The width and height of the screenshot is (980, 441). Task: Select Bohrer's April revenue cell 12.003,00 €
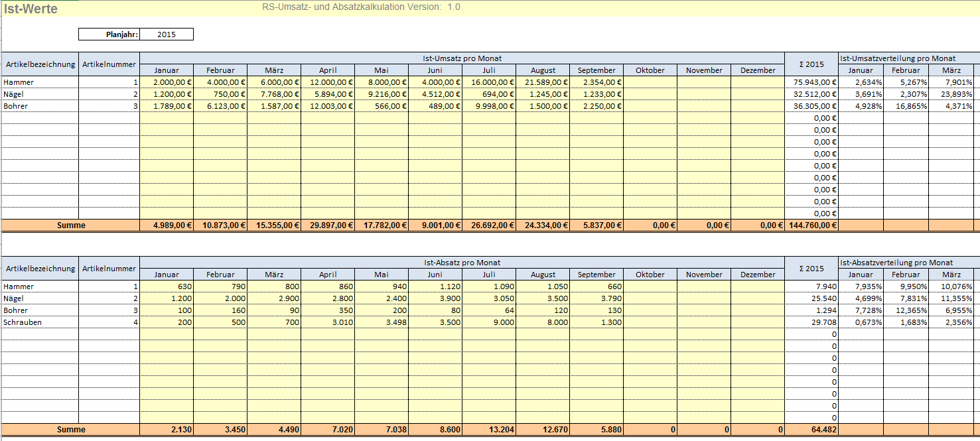[328, 106]
